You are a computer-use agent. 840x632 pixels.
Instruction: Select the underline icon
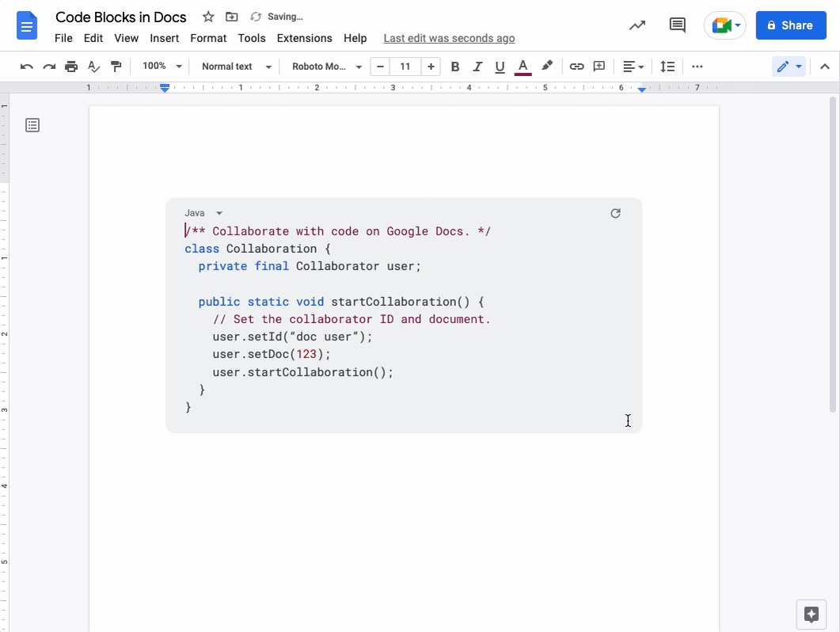[x=500, y=67]
